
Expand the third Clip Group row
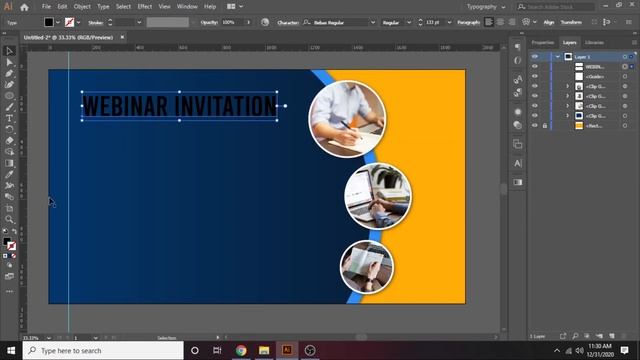click(x=567, y=106)
